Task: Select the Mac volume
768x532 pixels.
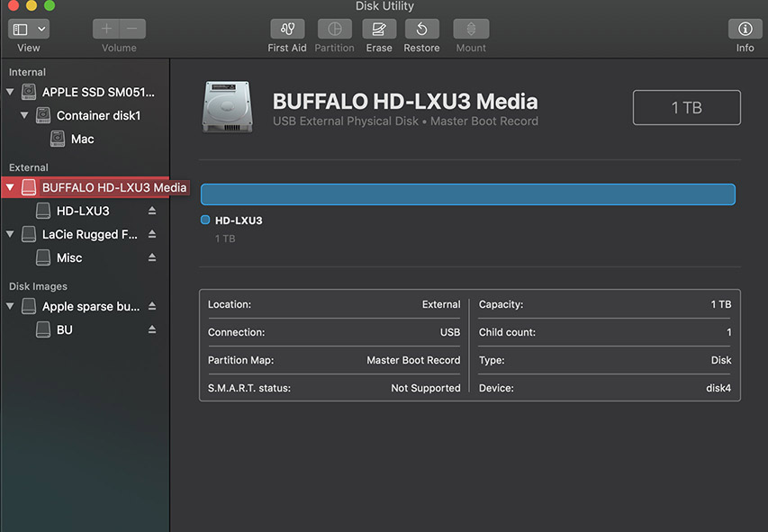Action: click(x=82, y=140)
